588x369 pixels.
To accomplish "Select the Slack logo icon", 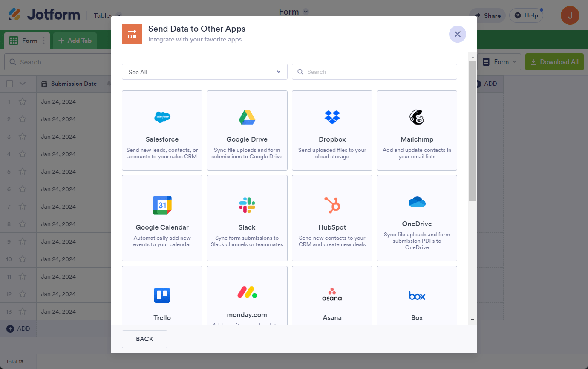I will [x=247, y=205].
